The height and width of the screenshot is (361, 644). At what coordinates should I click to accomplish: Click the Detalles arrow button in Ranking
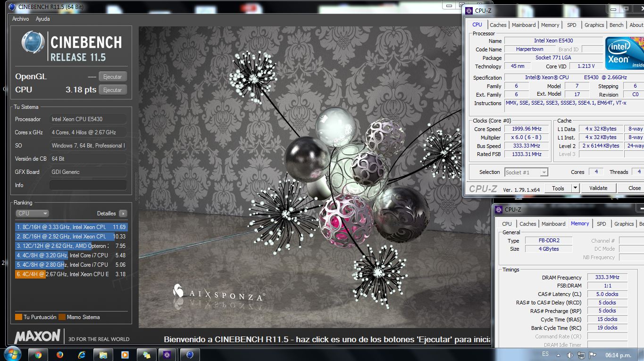click(123, 213)
